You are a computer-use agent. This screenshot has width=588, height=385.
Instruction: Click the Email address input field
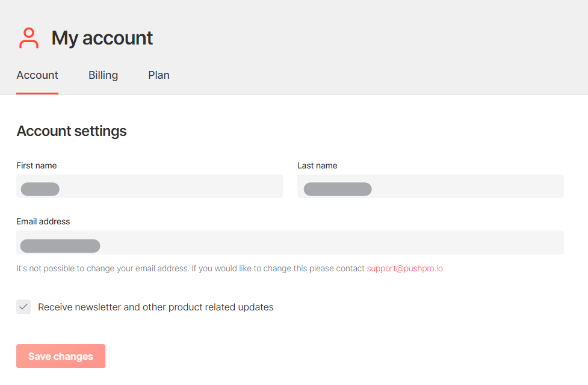click(290, 242)
